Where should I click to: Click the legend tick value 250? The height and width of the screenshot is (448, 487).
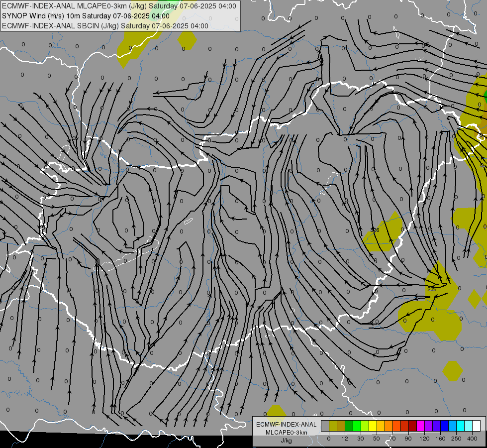(456, 439)
